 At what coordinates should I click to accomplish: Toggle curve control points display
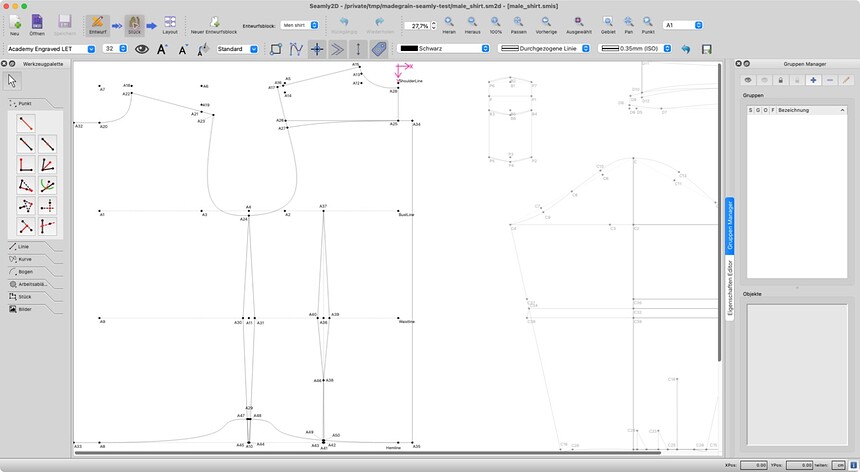[296, 49]
